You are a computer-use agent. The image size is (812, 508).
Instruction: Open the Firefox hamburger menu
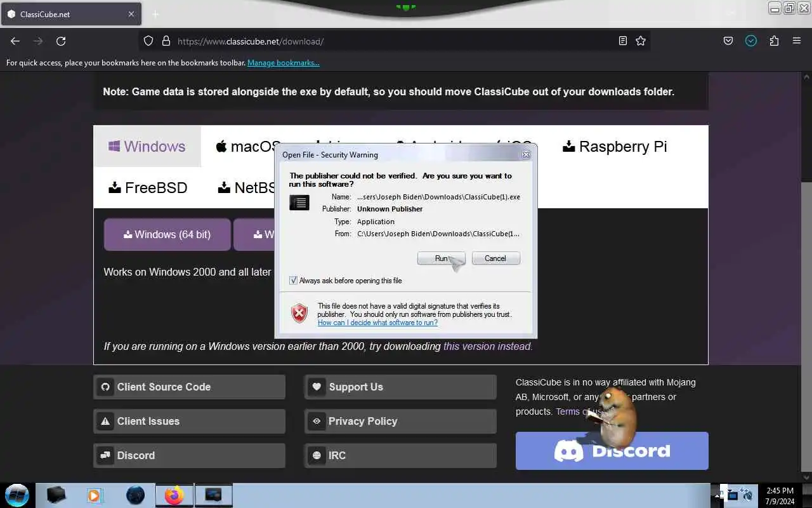click(x=797, y=41)
